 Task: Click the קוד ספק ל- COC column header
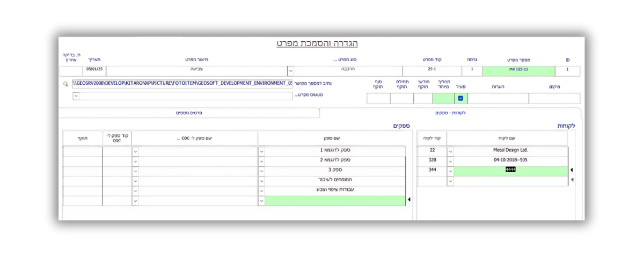tap(117, 138)
